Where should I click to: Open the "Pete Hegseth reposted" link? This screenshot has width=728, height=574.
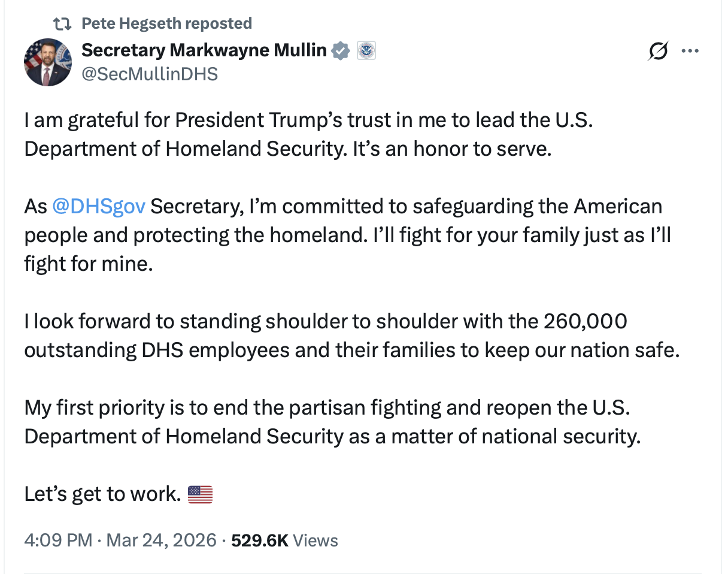166,24
